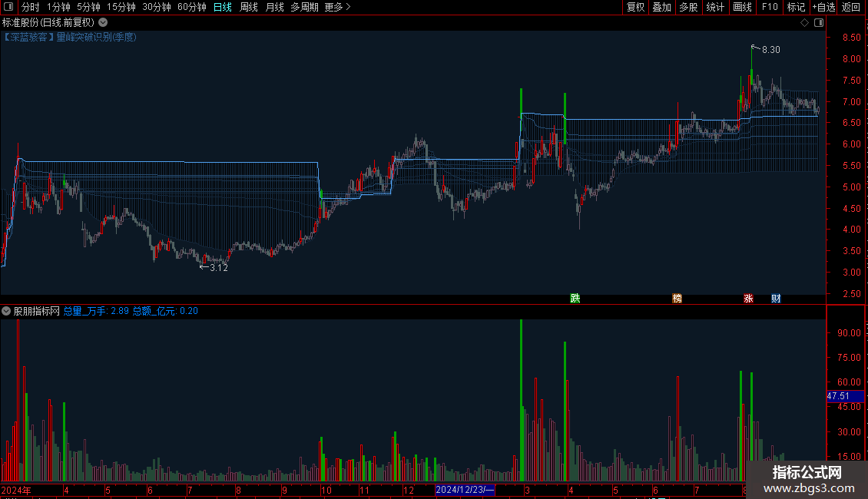Click the 8.30 high price label
The width and height of the screenshot is (868, 499).
tap(771, 50)
